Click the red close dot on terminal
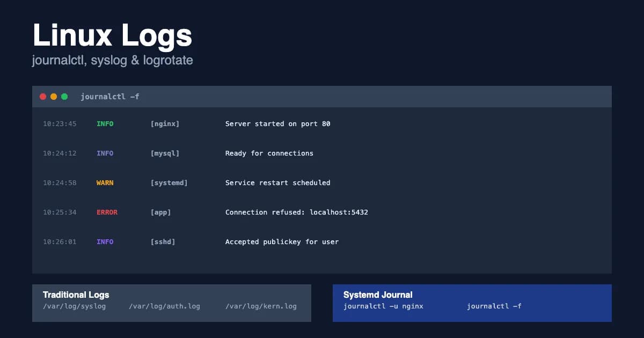Image resolution: width=644 pixels, height=338 pixels. pyautogui.click(x=43, y=97)
